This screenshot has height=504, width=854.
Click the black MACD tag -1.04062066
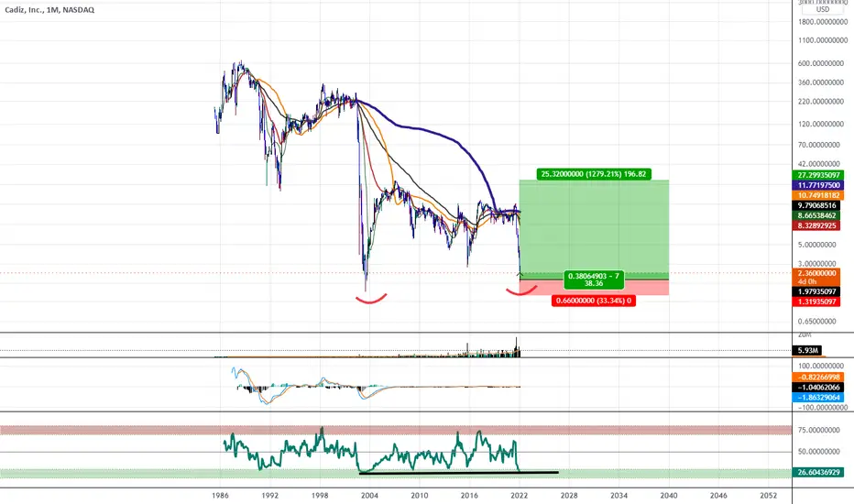(x=820, y=388)
